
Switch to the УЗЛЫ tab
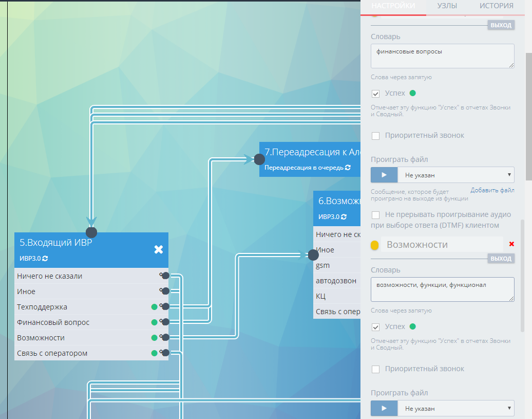tap(447, 6)
